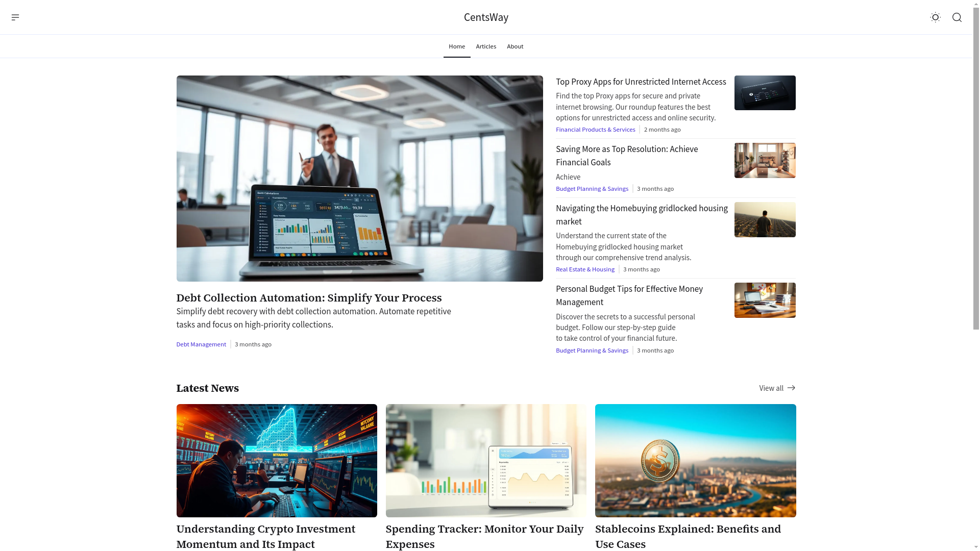Open Stablecoins Explained: Benefits and Use Cases title
Viewport: 980px width, 551px height.
tap(688, 536)
